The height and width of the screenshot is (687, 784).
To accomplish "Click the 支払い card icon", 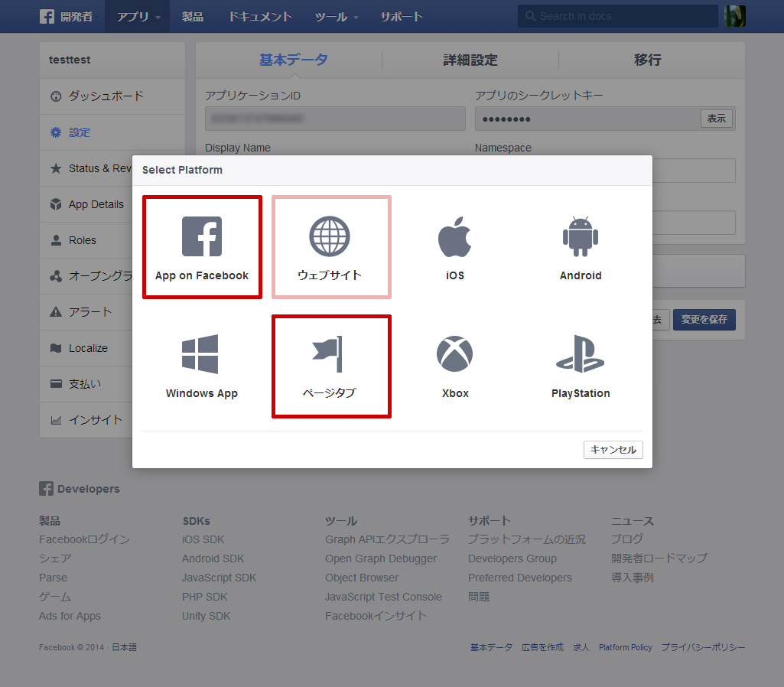I will [x=56, y=384].
